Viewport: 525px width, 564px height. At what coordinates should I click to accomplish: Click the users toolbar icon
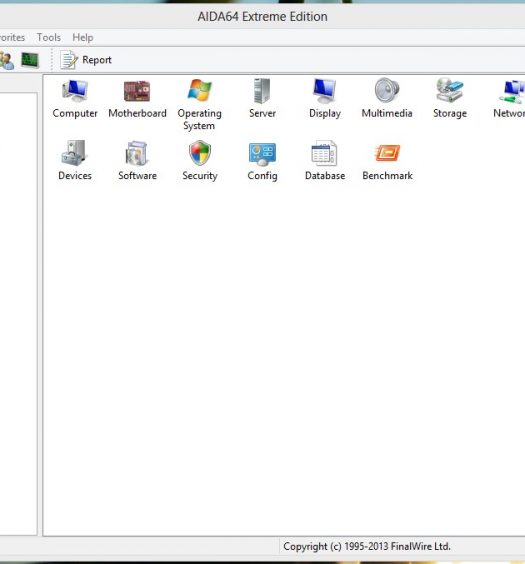6,60
